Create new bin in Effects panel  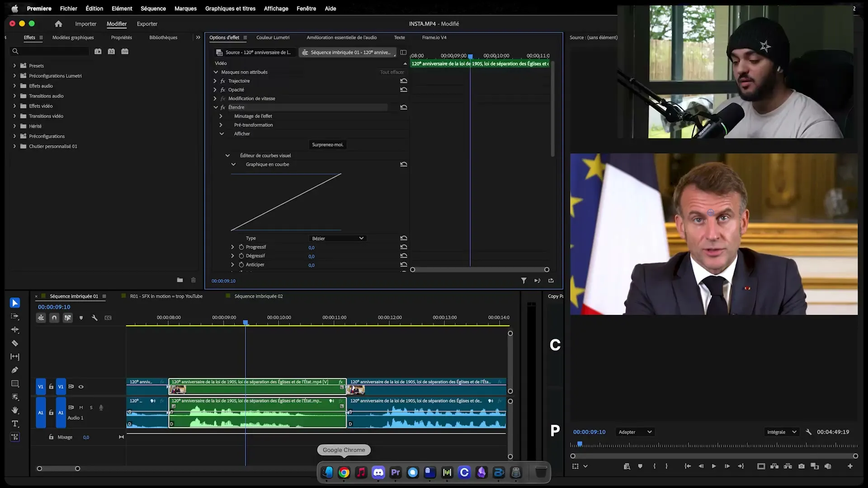(180, 280)
